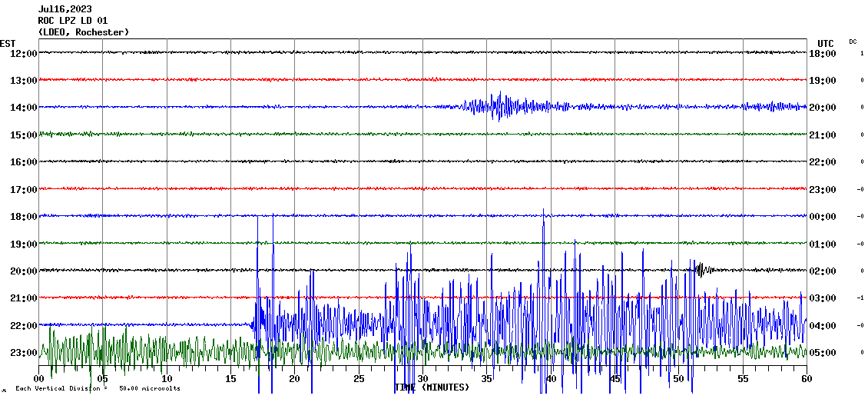Click the small black event on 20:00 trace

[x=702, y=269]
